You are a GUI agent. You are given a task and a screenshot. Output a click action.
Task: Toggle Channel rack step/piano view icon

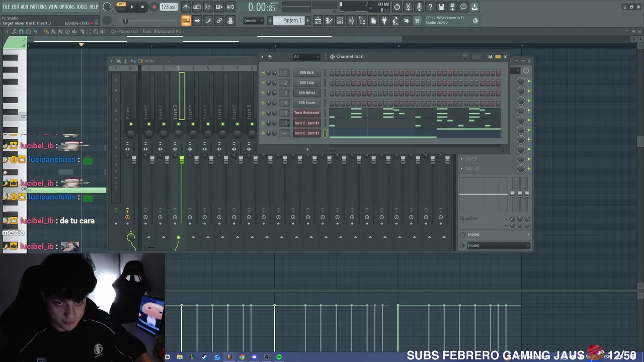pyautogui.click(x=498, y=57)
